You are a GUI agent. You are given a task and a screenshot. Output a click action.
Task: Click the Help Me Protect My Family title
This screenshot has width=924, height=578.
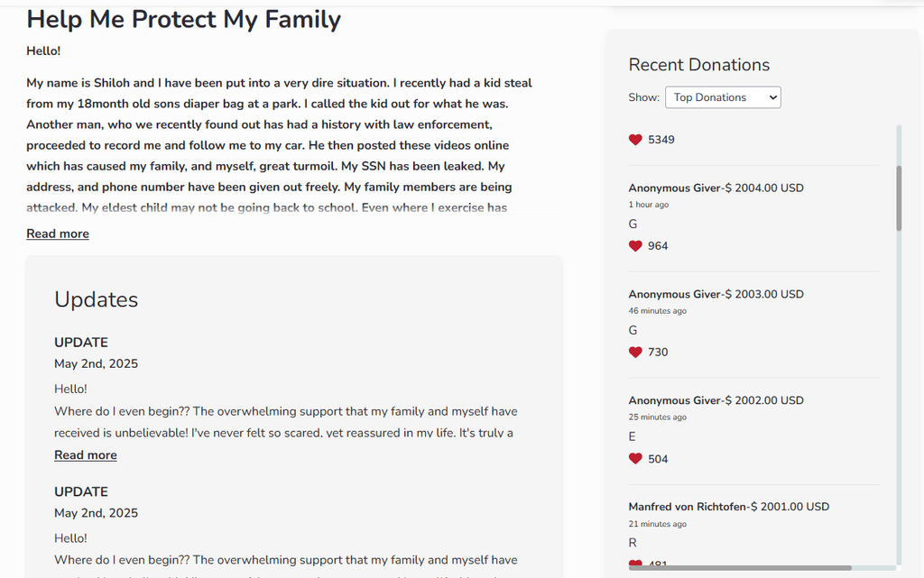[x=184, y=20]
